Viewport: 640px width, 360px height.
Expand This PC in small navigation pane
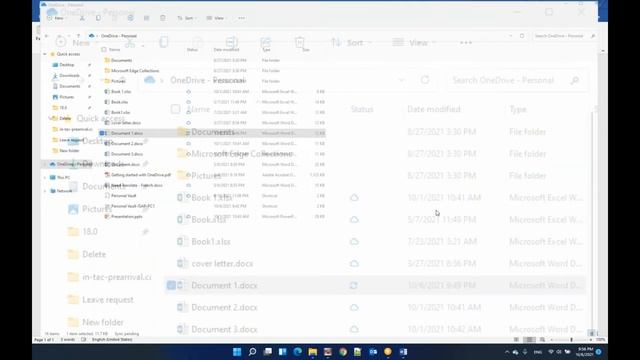45,178
